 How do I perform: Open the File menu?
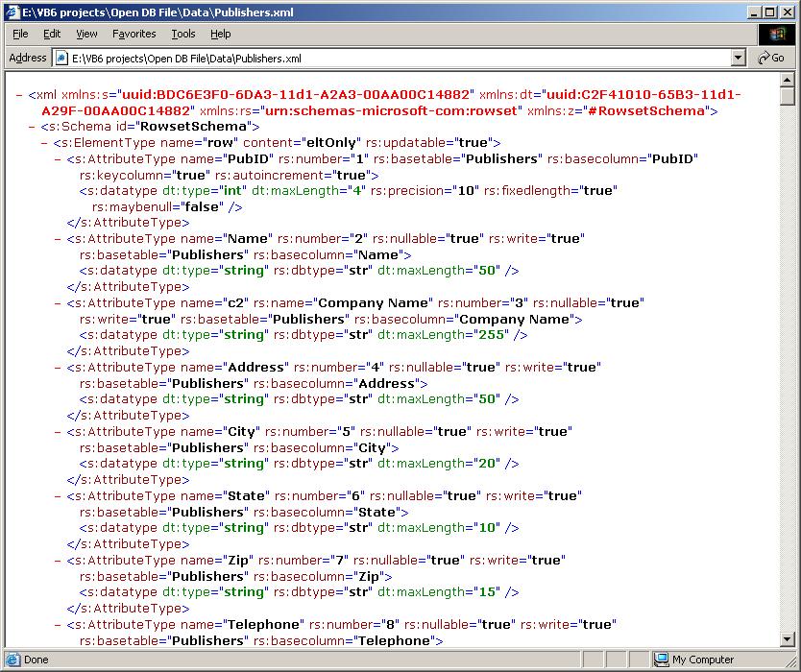(x=20, y=34)
